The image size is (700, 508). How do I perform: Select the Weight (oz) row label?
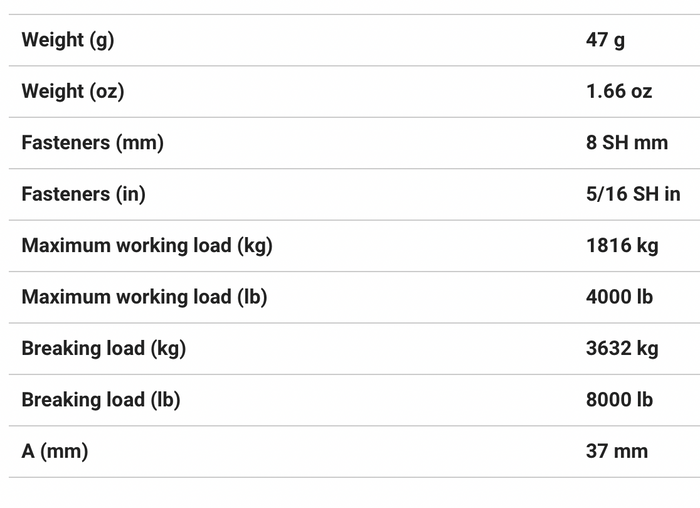(x=73, y=92)
